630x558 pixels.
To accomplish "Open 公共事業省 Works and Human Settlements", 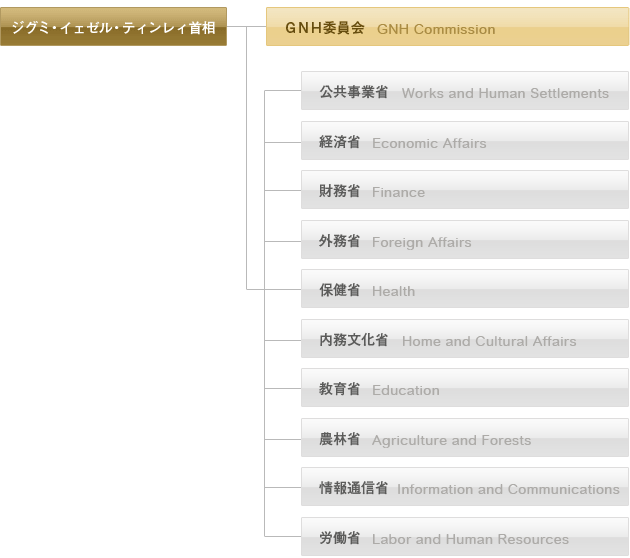I will (465, 91).
